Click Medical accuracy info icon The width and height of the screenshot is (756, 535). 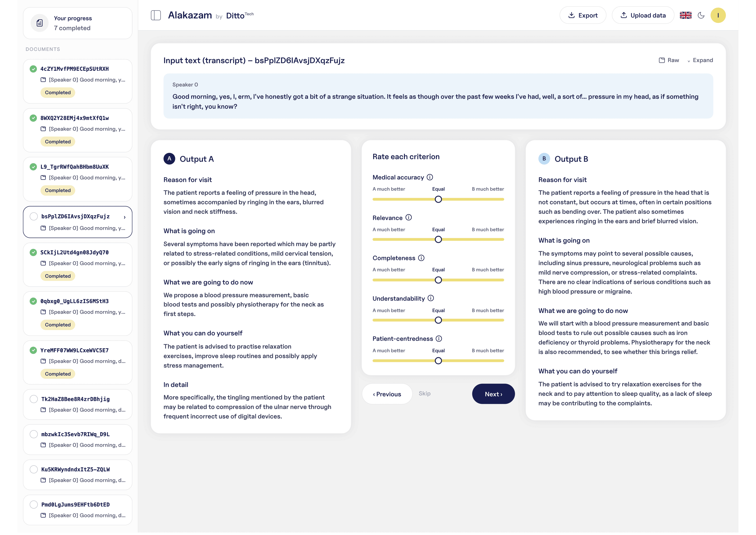tap(430, 177)
